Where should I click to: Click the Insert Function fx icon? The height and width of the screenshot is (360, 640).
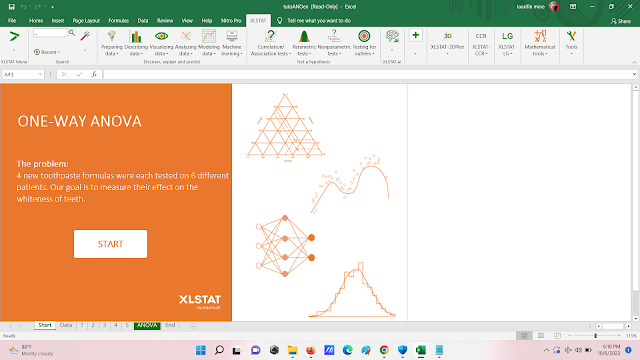pyautogui.click(x=94, y=74)
